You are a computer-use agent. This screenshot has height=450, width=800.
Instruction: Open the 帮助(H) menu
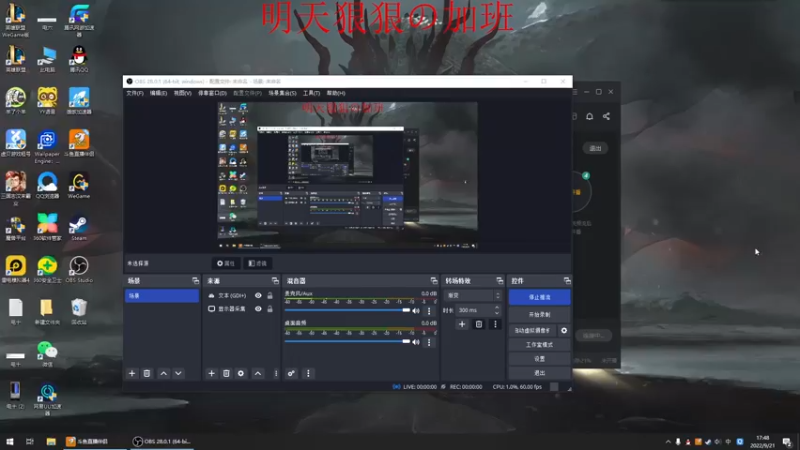coord(336,93)
